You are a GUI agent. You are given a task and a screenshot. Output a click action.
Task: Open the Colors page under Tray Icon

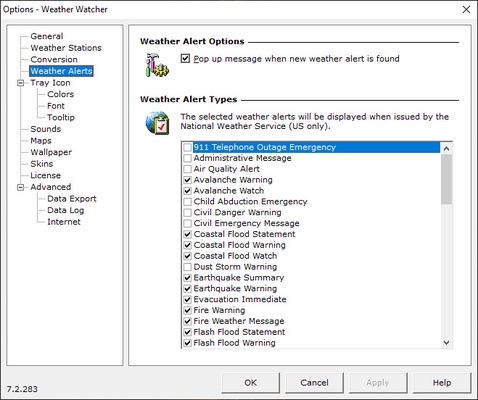pos(60,94)
